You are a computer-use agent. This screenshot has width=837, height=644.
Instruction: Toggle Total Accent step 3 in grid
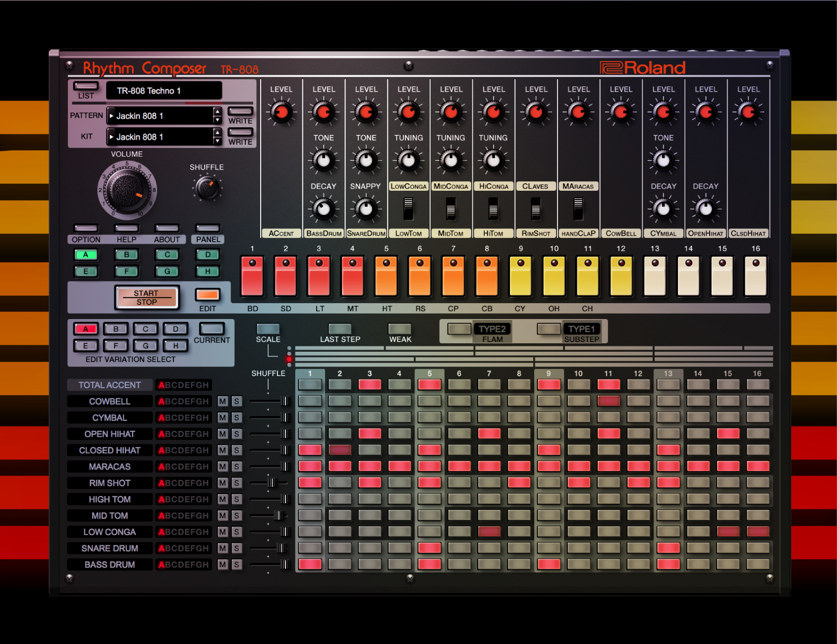(370, 384)
